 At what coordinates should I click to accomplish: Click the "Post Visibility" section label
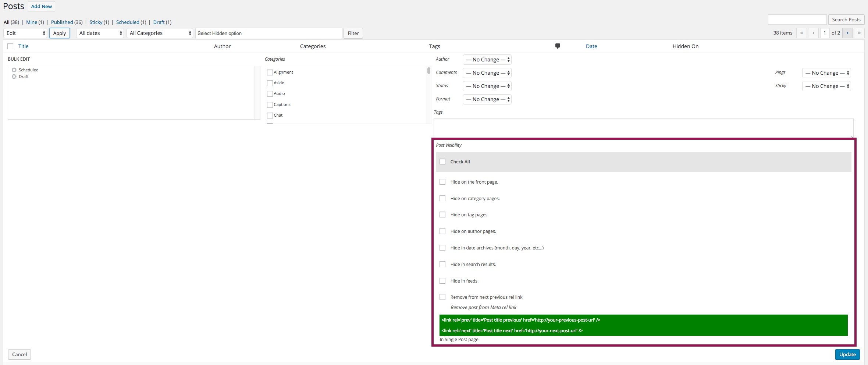pos(449,145)
